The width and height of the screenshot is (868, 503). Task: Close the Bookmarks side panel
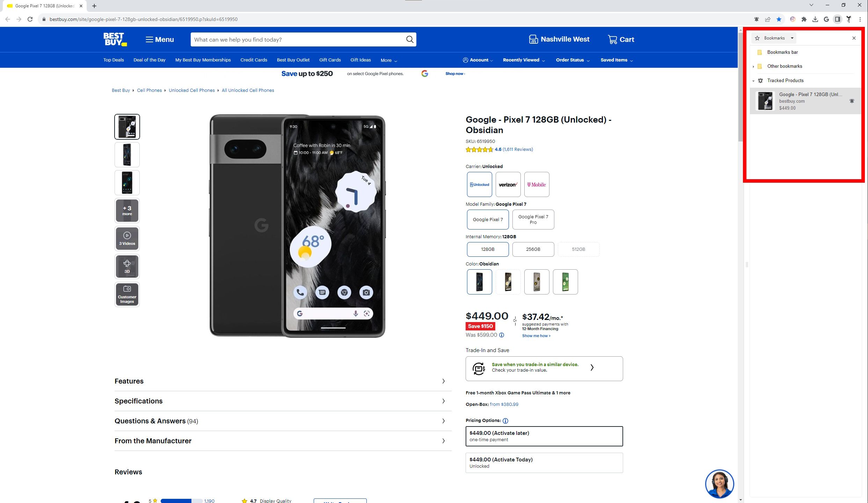[x=854, y=38]
